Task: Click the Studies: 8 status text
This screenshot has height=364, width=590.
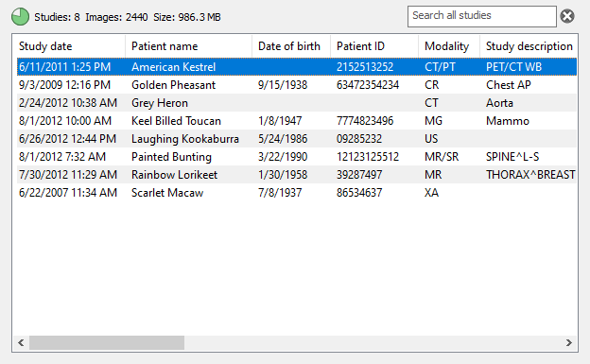Action: [57, 17]
